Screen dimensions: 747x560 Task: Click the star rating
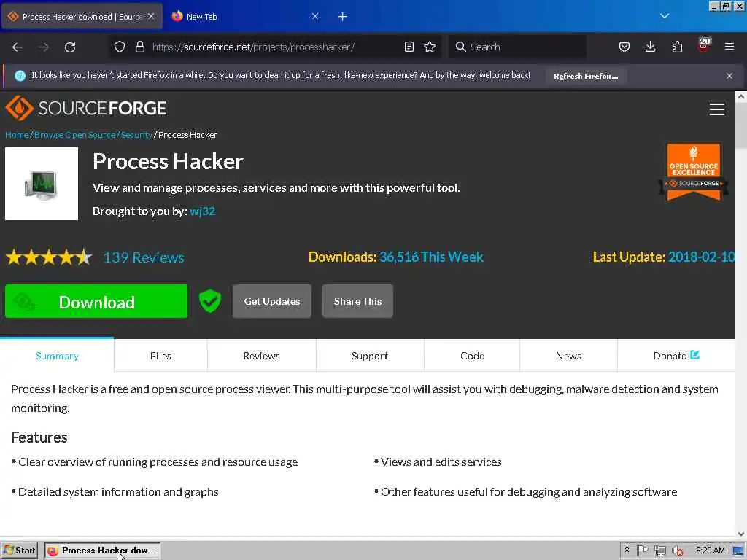pos(49,257)
